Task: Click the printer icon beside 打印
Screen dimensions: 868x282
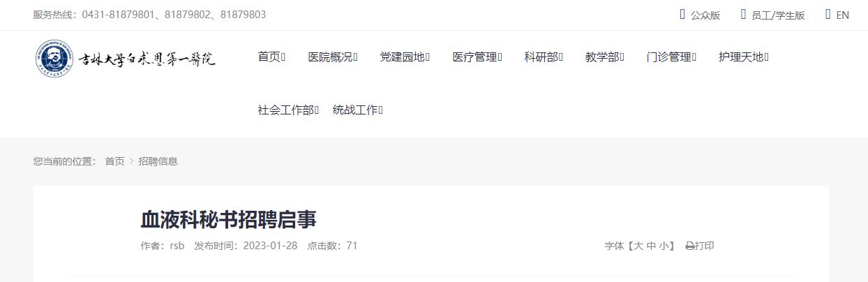Action: click(689, 246)
